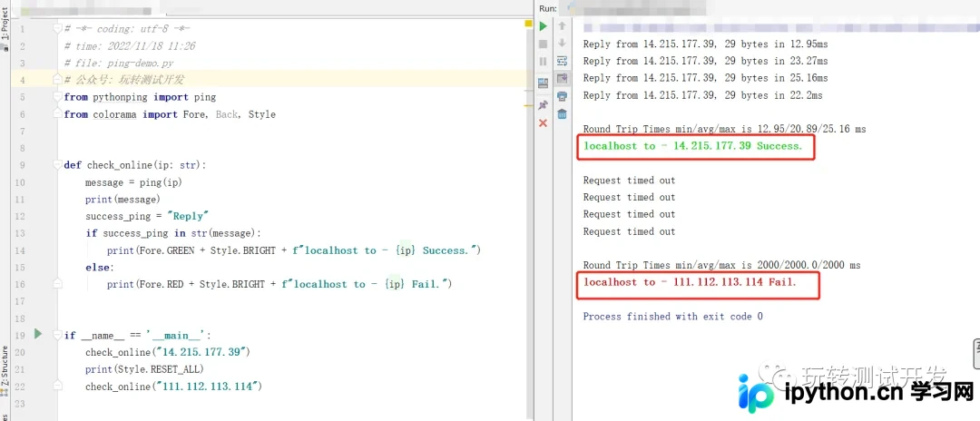The height and width of the screenshot is (421, 980).
Task: Click the fold marker ending comments on line 4
Action: click(57, 80)
